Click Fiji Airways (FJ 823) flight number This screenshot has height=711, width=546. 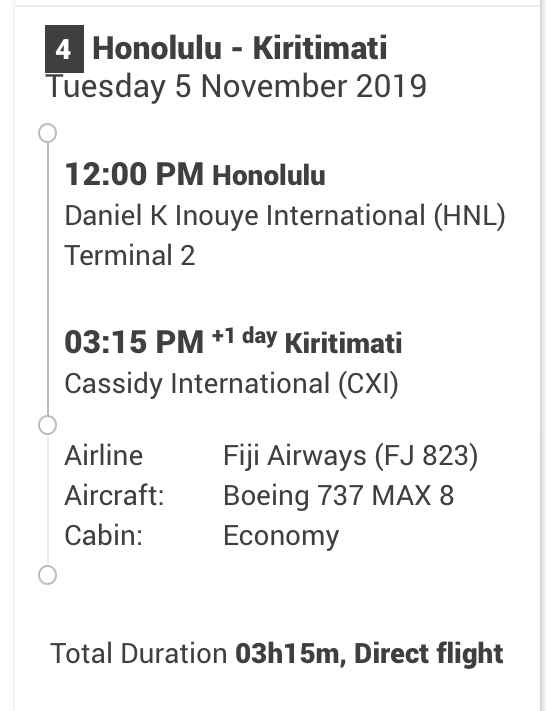pos(351,455)
